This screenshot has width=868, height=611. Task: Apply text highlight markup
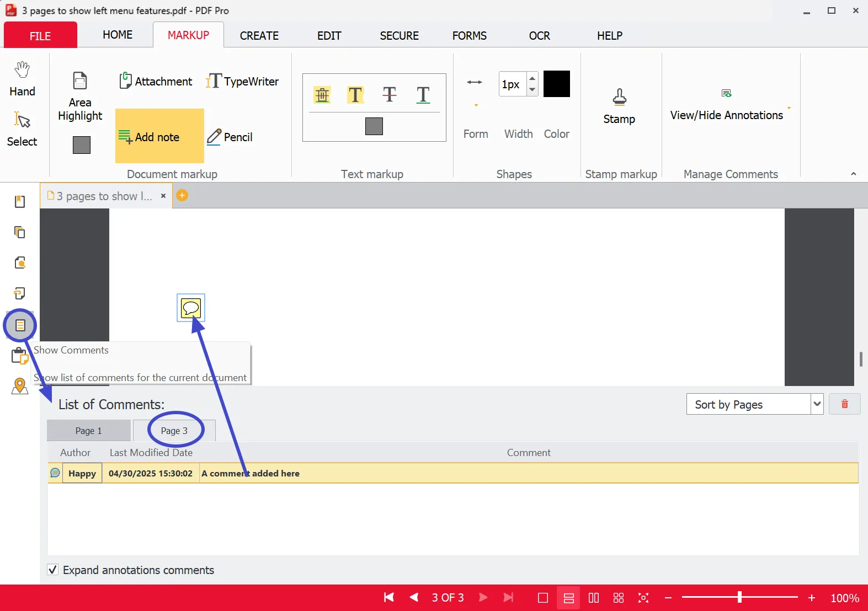[355, 95]
